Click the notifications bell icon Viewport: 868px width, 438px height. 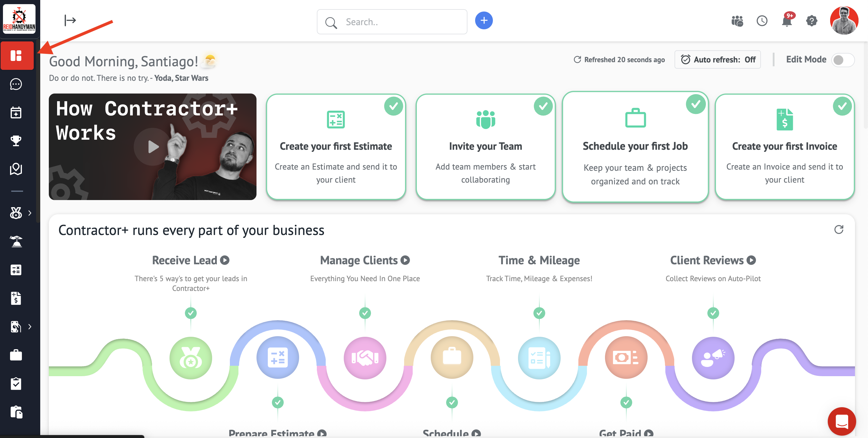tap(786, 21)
